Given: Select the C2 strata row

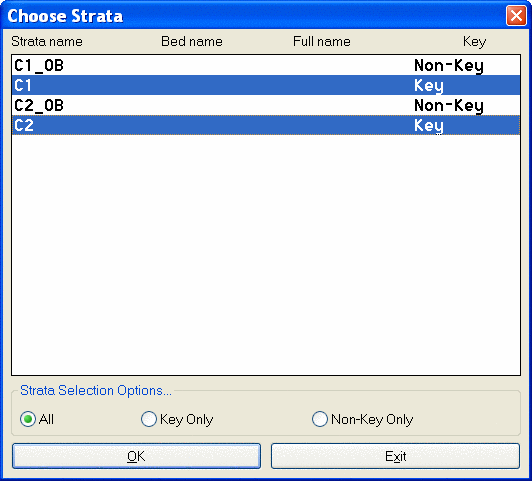Looking at the screenshot, I should (266, 125).
